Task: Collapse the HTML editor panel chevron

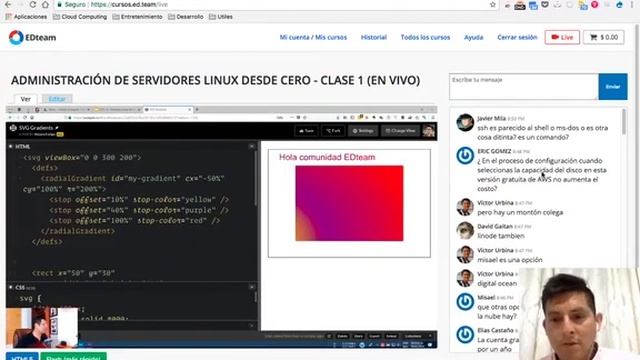Action: (251, 146)
